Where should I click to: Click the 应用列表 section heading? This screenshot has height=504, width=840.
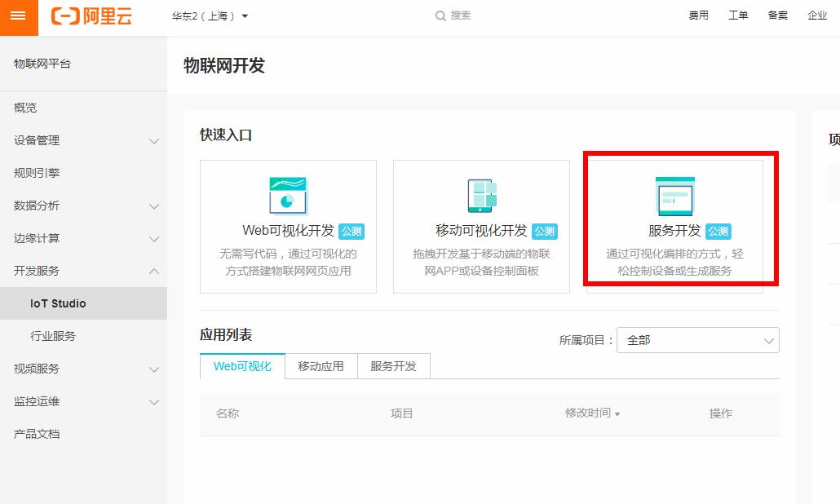pos(226,334)
